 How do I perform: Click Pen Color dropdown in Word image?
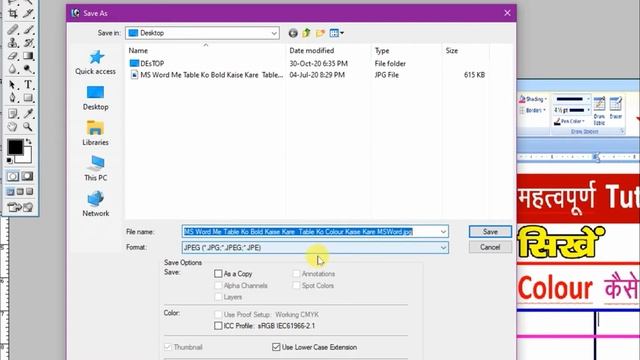coord(570,121)
